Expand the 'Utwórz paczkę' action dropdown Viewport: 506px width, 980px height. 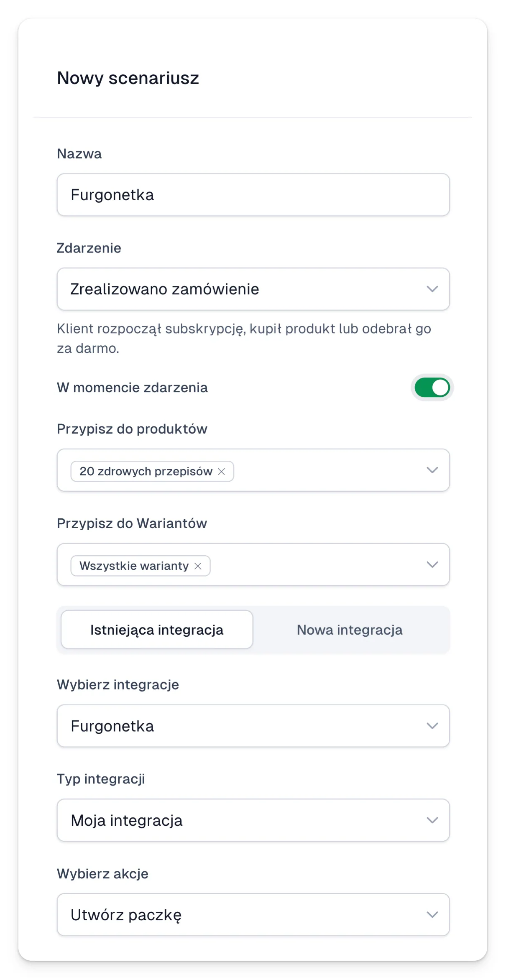point(253,915)
